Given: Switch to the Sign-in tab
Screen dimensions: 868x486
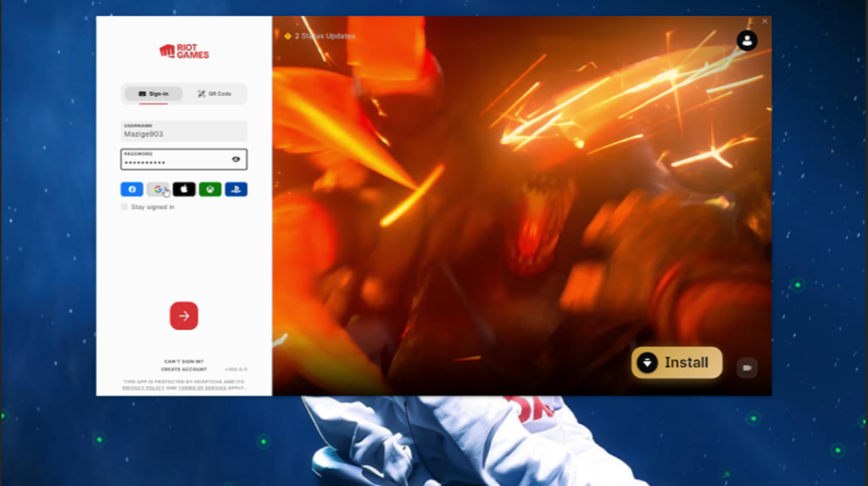Looking at the screenshot, I should [153, 93].
